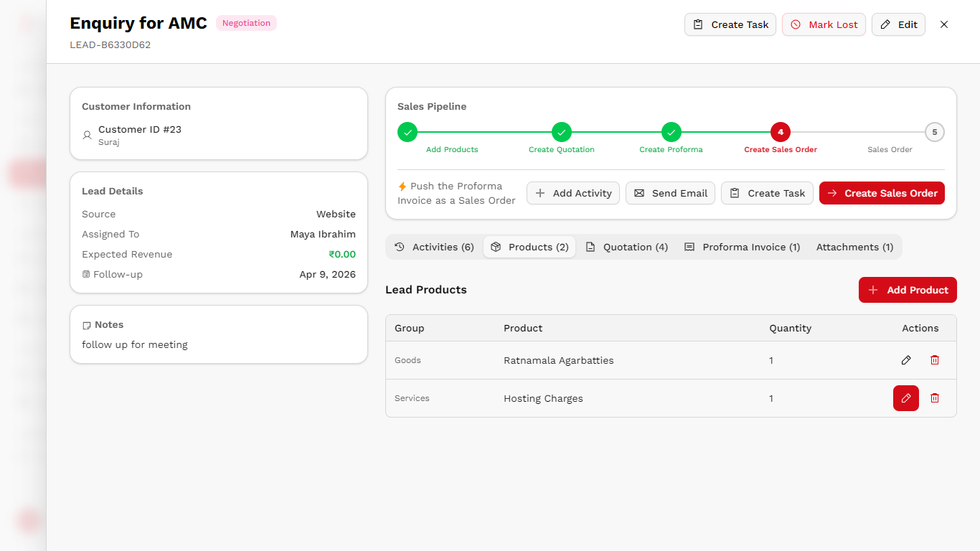The width and height of the screenshot is (980, 551).
Task: Click the Add Product button
Action: pyautogui.click(x=908, y=290)
